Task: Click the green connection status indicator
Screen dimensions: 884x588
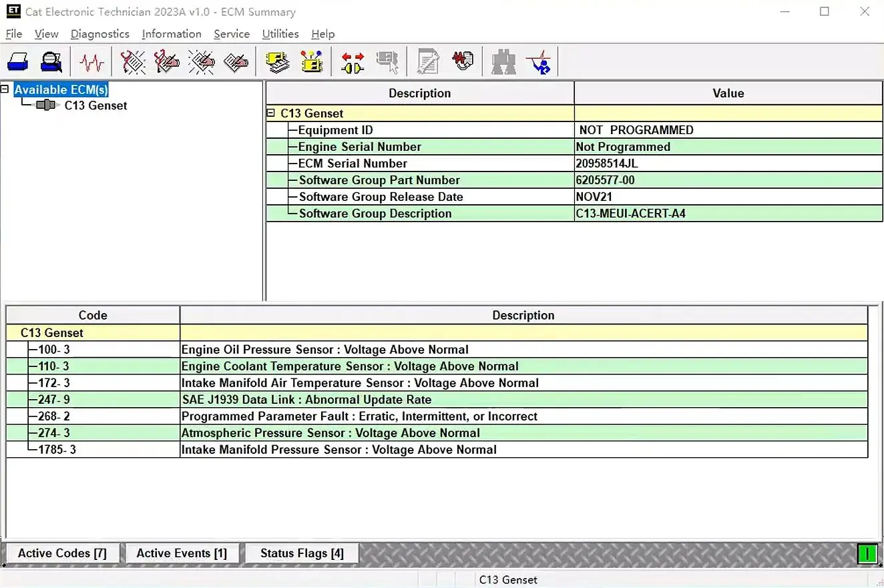Action: pos(867,553)
